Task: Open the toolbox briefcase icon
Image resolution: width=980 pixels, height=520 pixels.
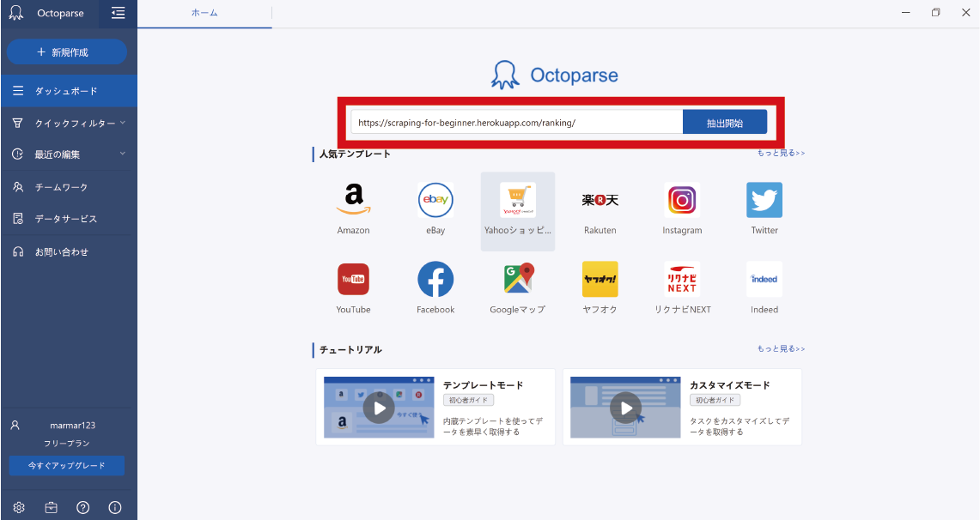Action: 52,507
